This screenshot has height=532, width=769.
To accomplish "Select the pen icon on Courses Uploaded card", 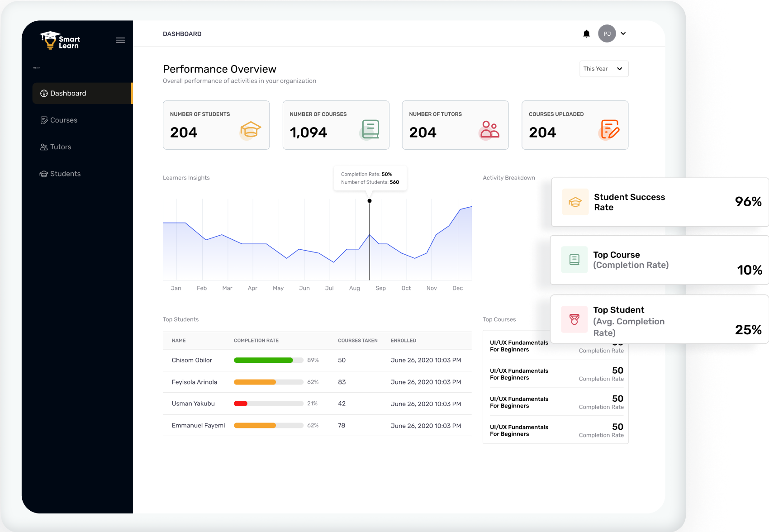I will 610,130.
